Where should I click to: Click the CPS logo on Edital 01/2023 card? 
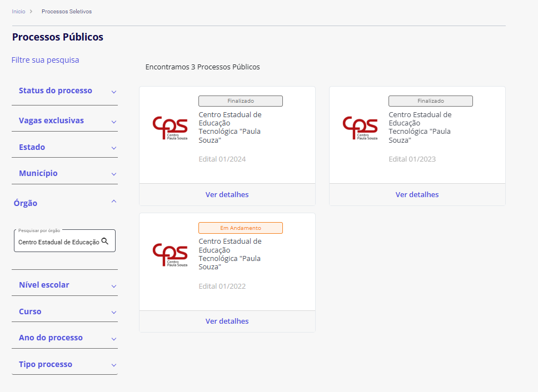[x=360, y=128]
